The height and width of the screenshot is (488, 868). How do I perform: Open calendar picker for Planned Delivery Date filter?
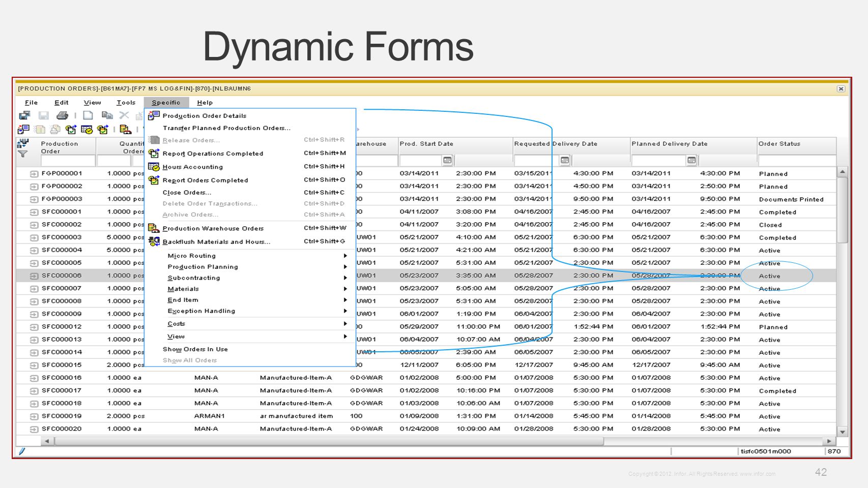[691, 161]
